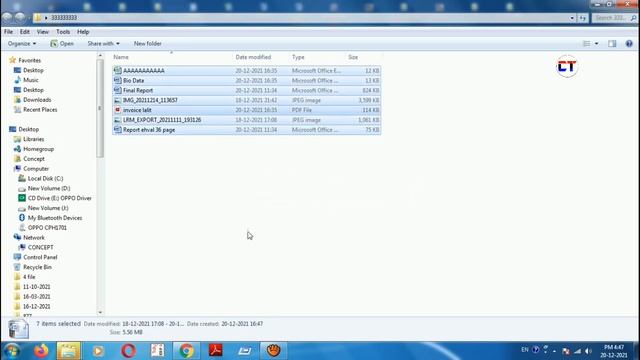This screenshot has height=360, width=640.
Task: Open the 4 file folder
Action: tap(29, 277)
